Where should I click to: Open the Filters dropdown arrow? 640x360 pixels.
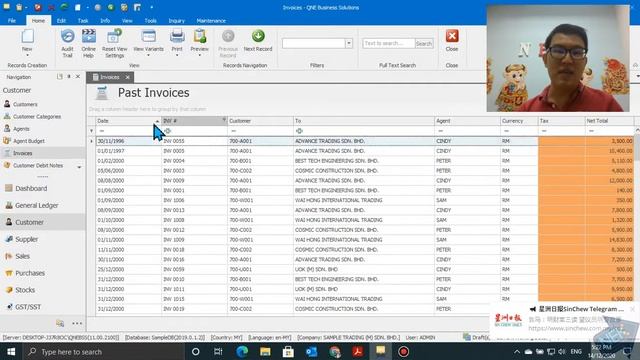(x=349, y=43)
